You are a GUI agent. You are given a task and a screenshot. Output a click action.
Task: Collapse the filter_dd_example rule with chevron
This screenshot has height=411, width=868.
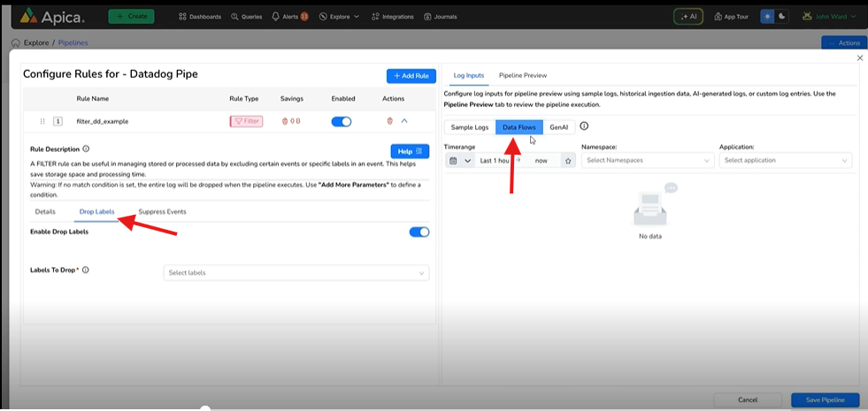(x=404, y=121)
